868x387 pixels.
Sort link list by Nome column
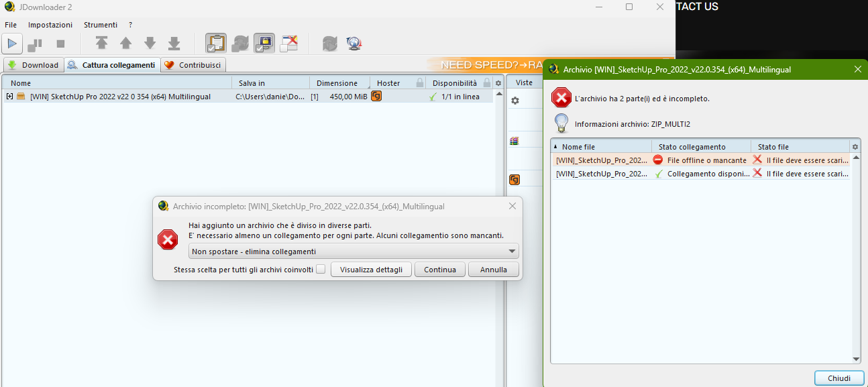click(x=117, y=83)
